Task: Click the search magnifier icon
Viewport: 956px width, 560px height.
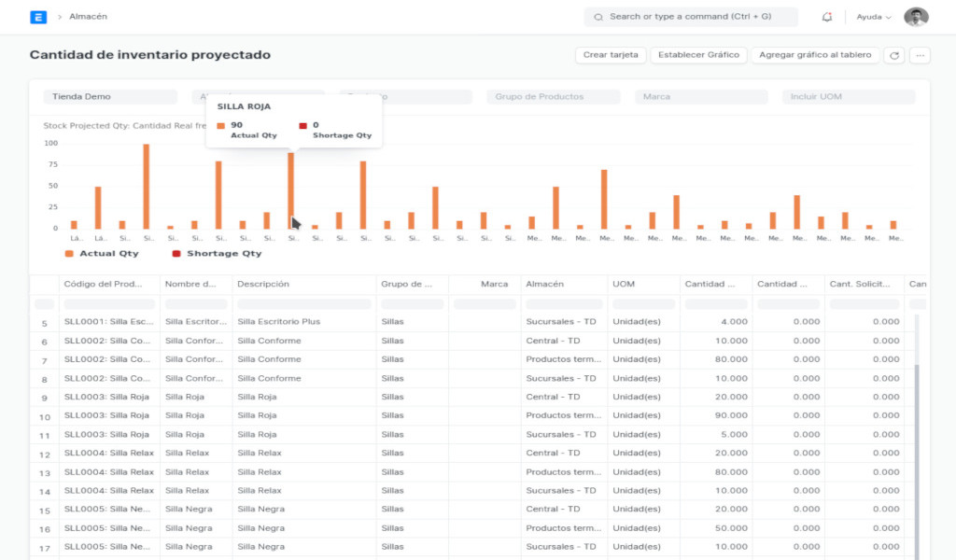Action: pyautogui.click(x=597, y=17)
